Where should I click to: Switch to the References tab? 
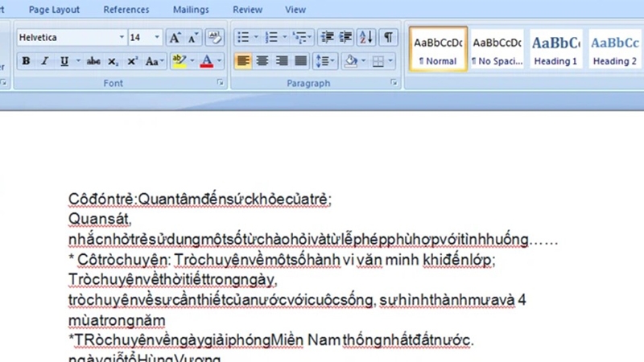coord(126,10)
